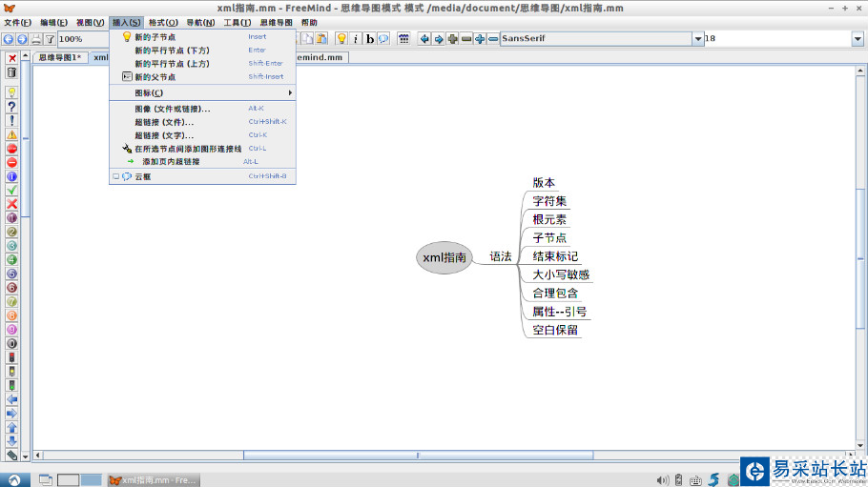Select the exclamation mark icon in sidebar
The width and height of the screenshot is (868, 487).
click(x=11, y=120)
